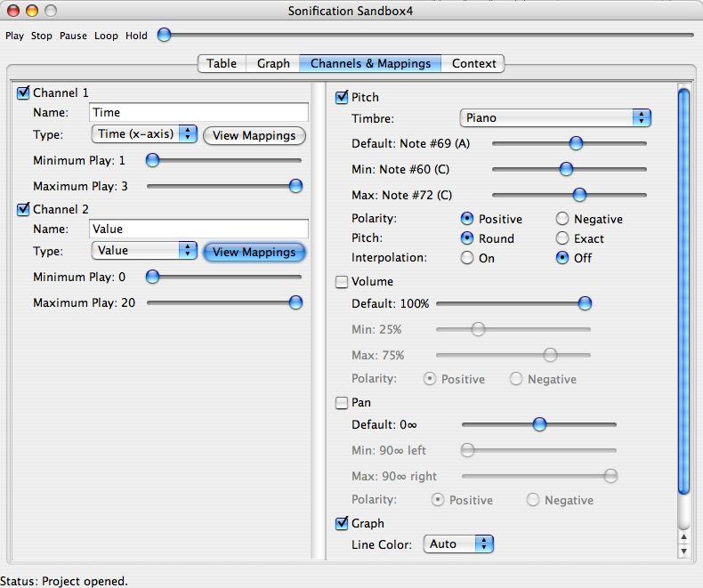Click the Hold control
This screenshot has height=588, width=703.
pyautogui.click(x=136, y=36)
